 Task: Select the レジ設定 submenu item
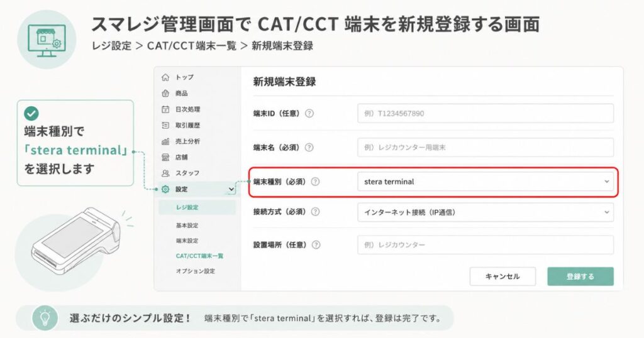197,207
